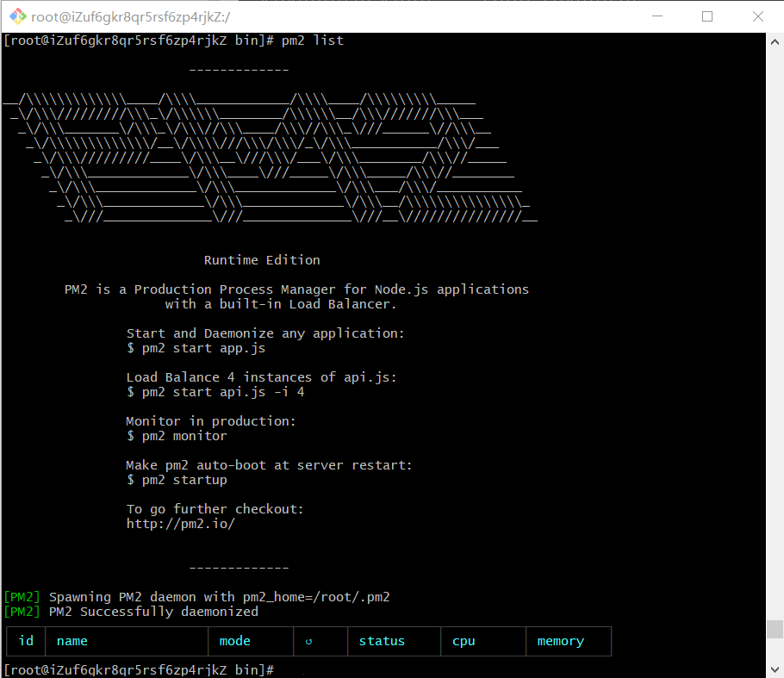784x678 pixels.
Task: Click the 'Runtime Edition' text
Action: coord(262,260)
